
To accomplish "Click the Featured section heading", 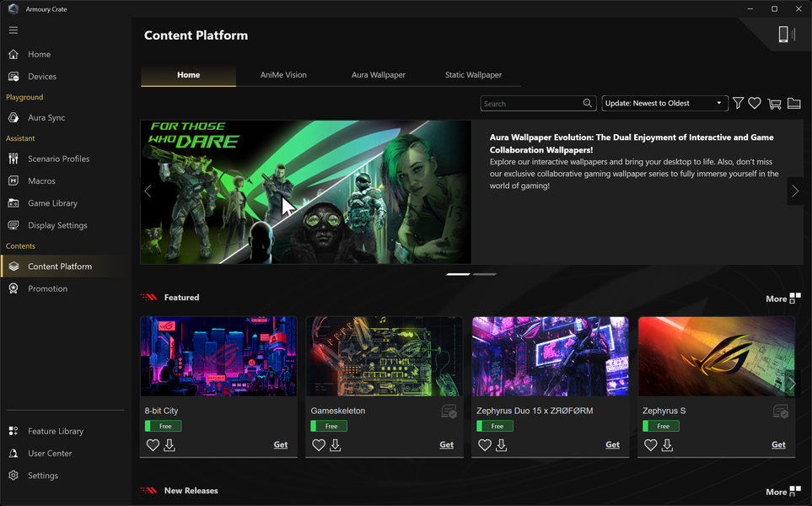I will click(182, 298).
